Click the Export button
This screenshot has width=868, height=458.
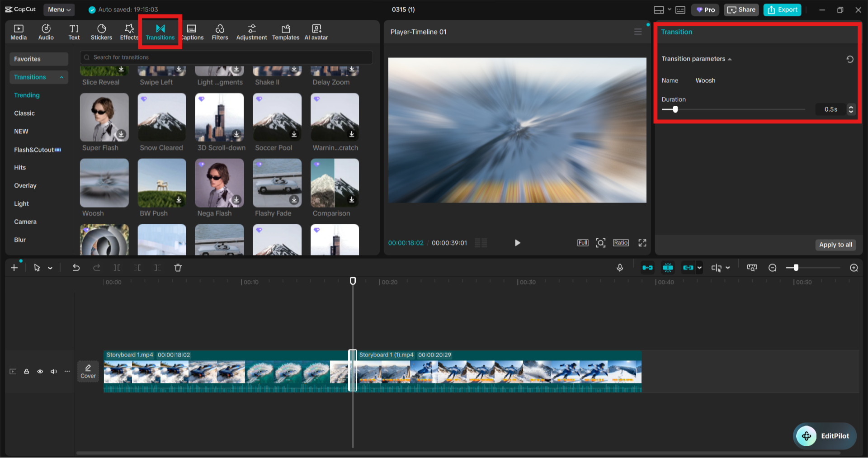point(782,9)
